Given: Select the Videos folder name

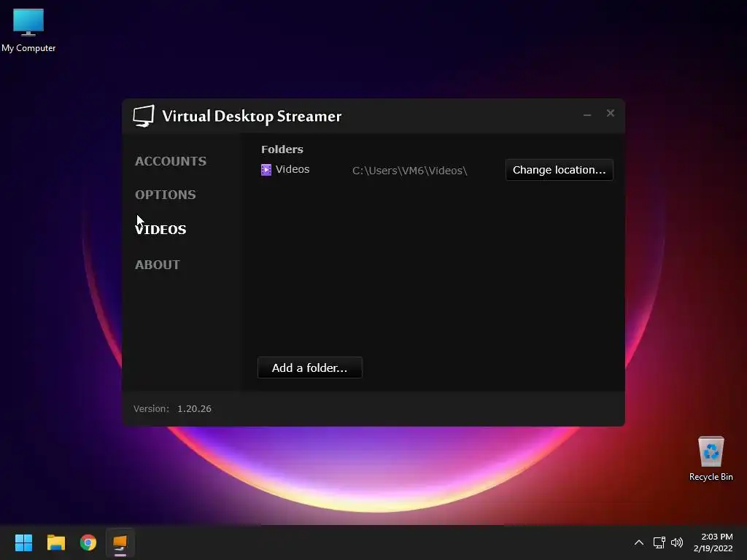Looking at the screenshot, I should click(293, 169).
